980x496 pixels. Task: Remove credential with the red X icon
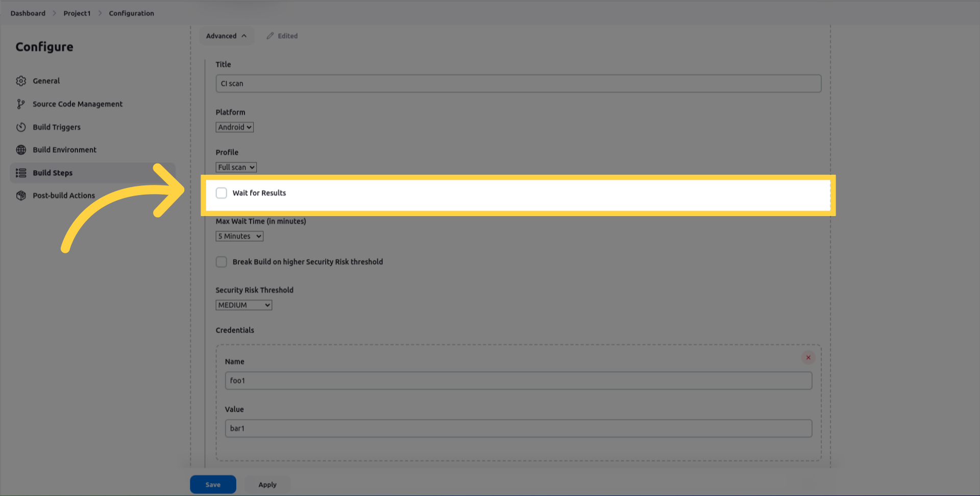[x=808, y=358]
